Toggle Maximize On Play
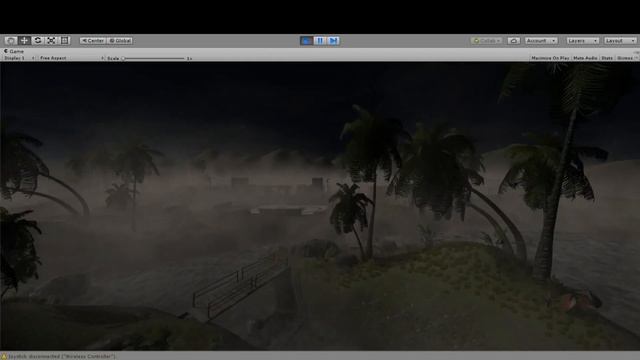The width and height of the screenshot is (640, 360). point(550,58)
